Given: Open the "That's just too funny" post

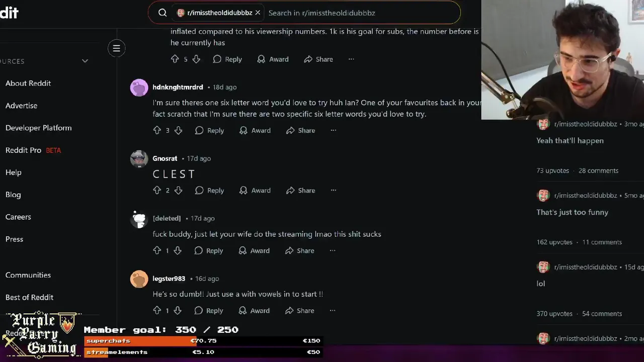Looking at the screenshot, I should pyautogui.click(x=572, y=212).
